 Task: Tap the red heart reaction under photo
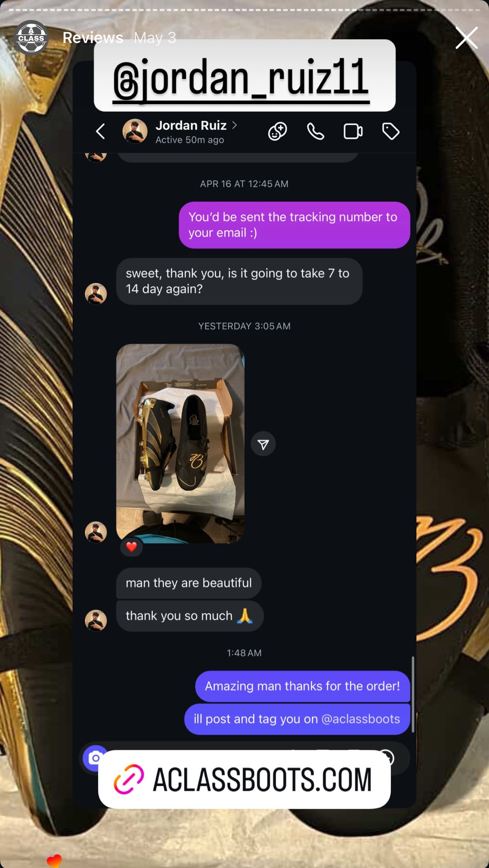click(x=132, y=547)
